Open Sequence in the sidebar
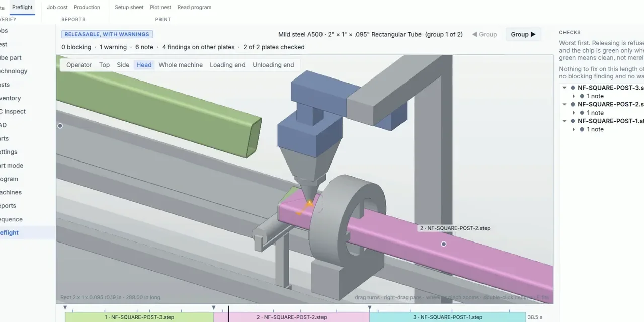This screenshot has width=644, height=322. pos(11,219)
